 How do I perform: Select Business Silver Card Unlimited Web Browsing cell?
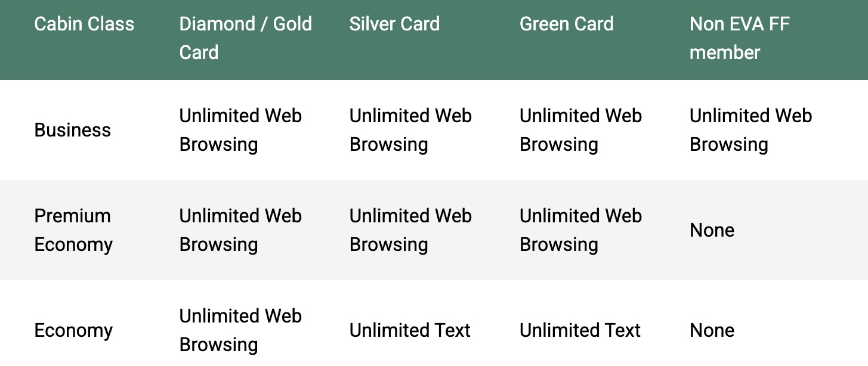410,130
